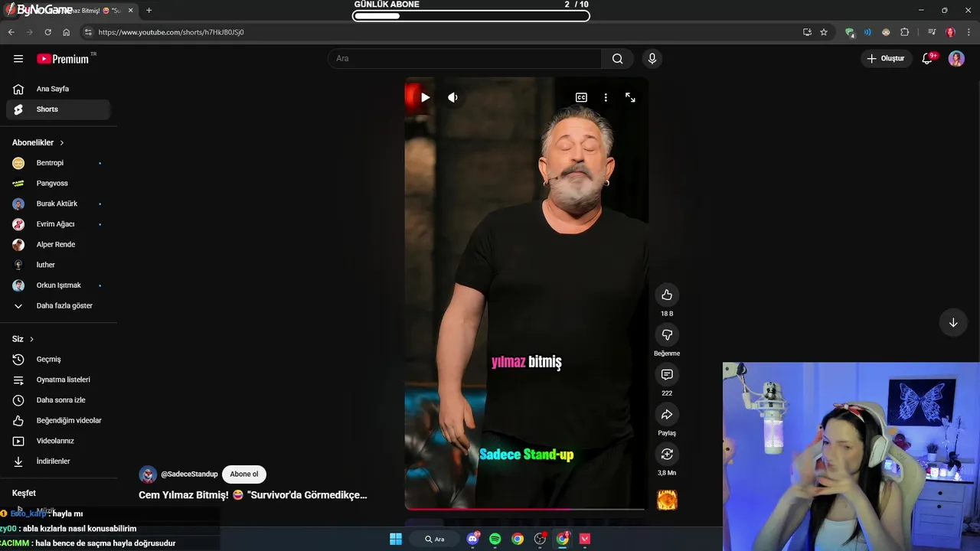The width and height of the screenshot is (980, 551).
Task: Open Windows Start menu
Action: [396, 539]
